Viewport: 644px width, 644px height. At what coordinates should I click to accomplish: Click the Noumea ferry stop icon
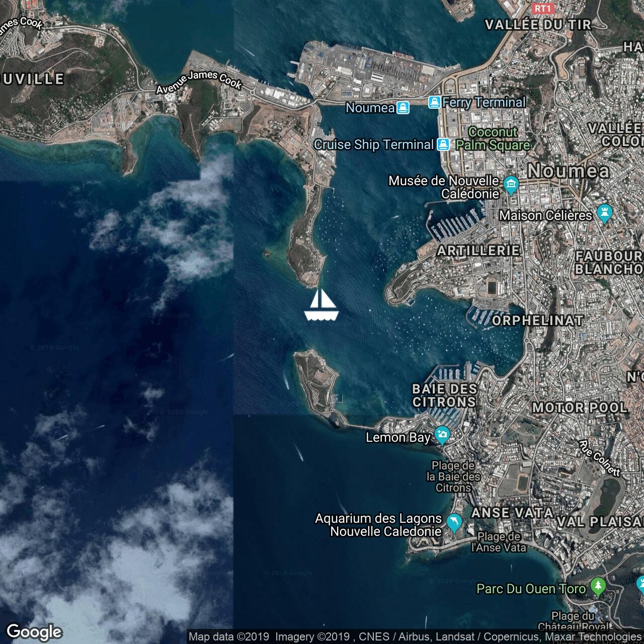(x=403, y=108)
